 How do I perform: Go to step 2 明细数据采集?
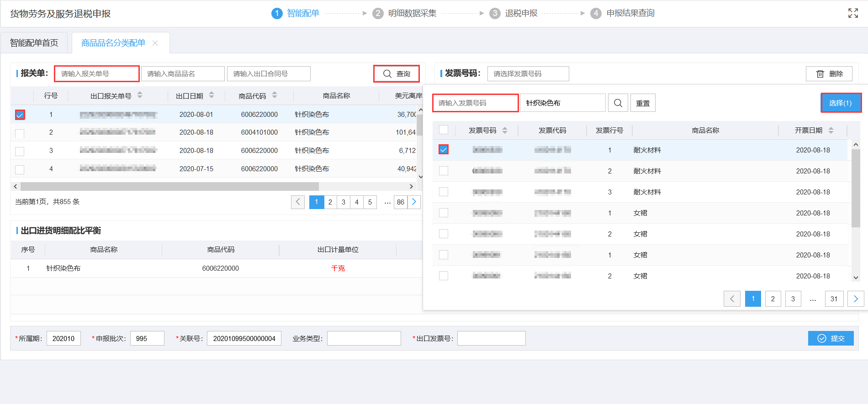405,13
